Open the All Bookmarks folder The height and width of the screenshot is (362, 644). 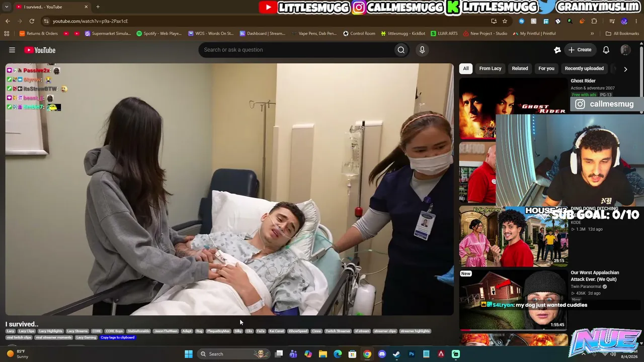(x=622, y=34)
